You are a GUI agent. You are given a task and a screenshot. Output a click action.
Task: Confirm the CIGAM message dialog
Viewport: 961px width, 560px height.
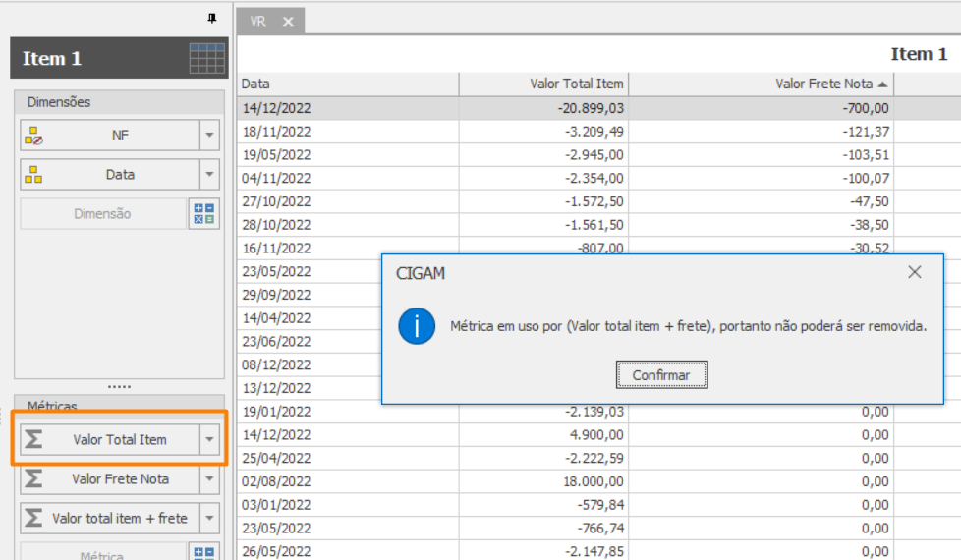coord(662,375)
